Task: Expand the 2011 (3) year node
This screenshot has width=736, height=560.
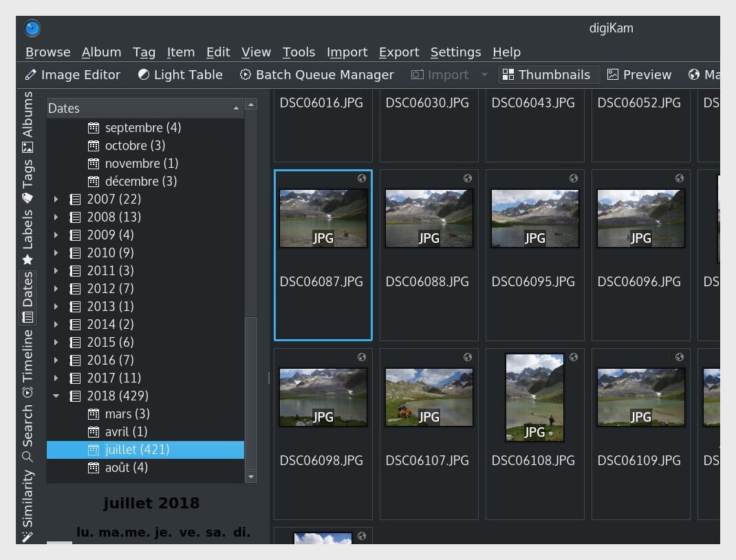Action: point(56,270)
